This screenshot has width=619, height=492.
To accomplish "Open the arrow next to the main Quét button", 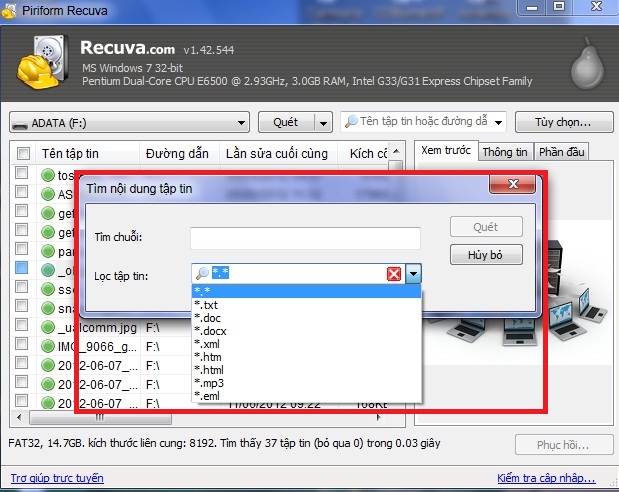I will (323, 123).
